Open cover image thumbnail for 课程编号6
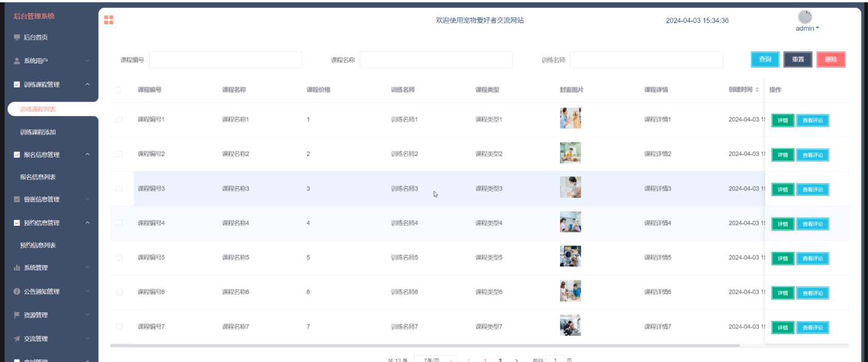This screenshot has height=362, width=868. (x=570, y=291)
